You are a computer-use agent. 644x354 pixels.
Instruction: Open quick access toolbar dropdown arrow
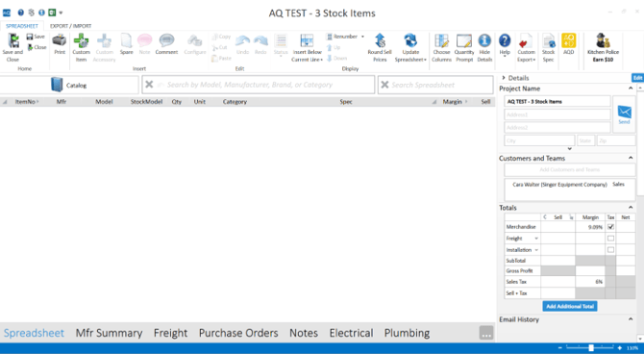pyautogui.click(x=61, y=13)
